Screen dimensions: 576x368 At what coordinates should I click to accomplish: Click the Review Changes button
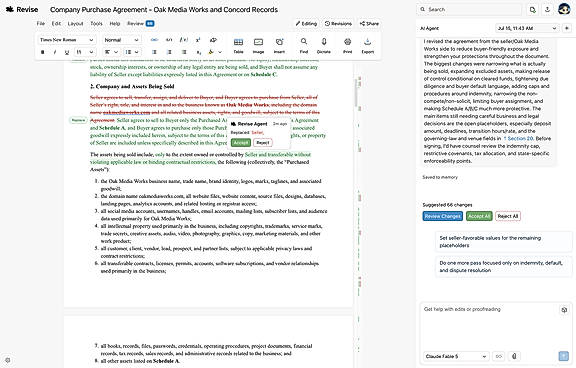(442, 216)
